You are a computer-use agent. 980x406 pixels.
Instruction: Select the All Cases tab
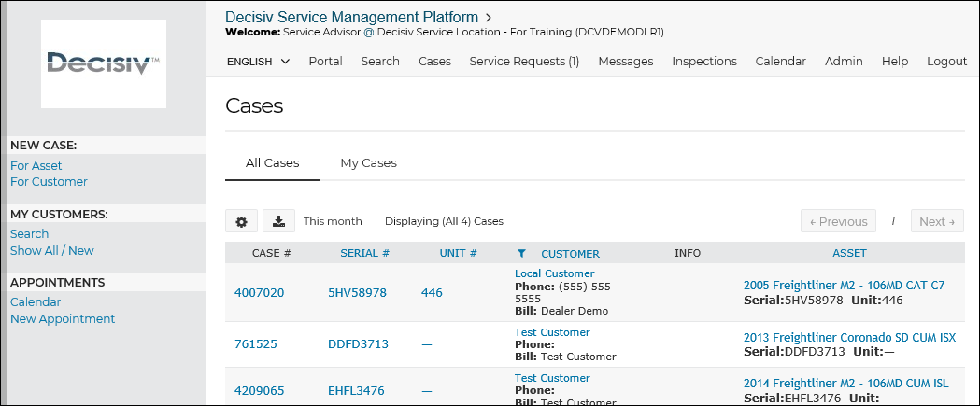273,163
